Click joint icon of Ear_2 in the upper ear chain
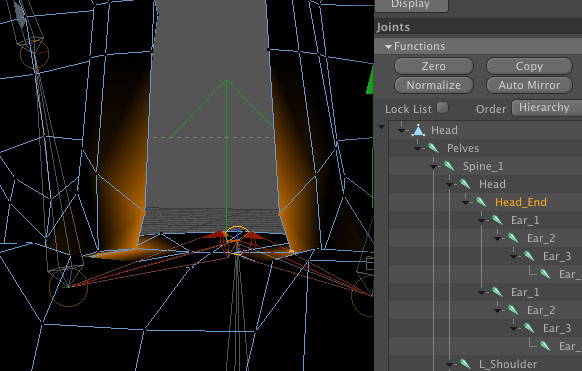The height and width of the screenshot is (371, 582). 513,238
